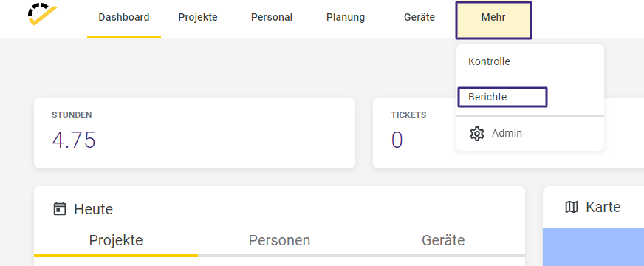Click the Tickets count value 0
This screenshot has height=266, width=644.
[x=397, y=140]
